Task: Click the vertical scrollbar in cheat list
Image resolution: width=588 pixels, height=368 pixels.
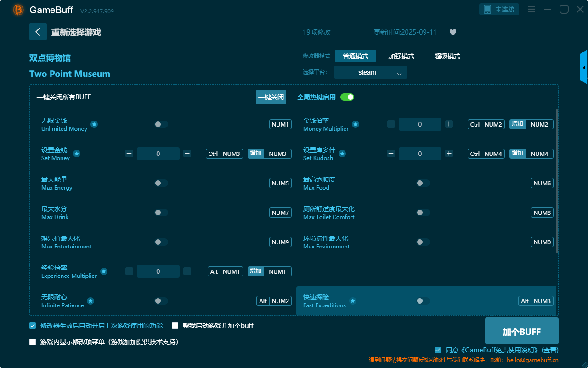Action: [557, 181]
